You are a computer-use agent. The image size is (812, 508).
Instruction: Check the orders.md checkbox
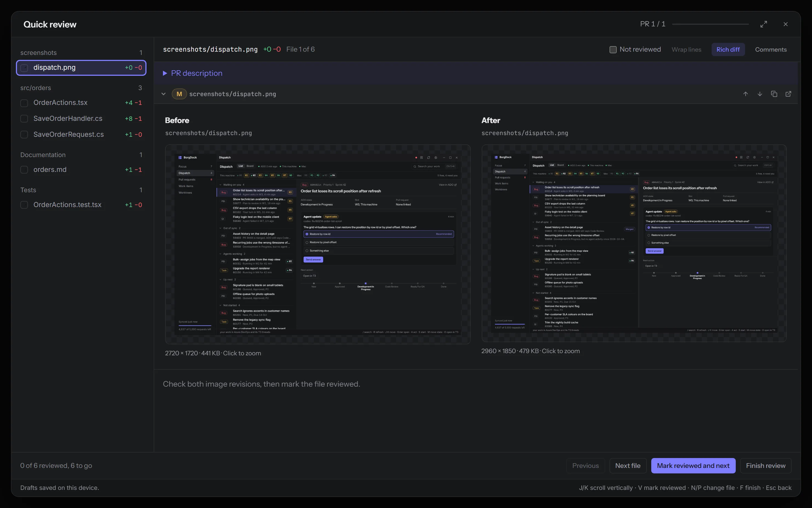24,170
